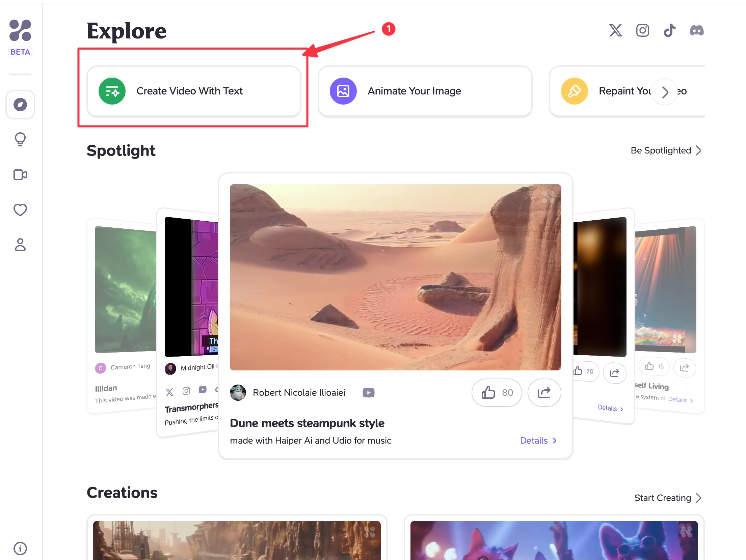Open Details of Dune meets steampunk style
746x560 pixels.
tap(538, 441)
